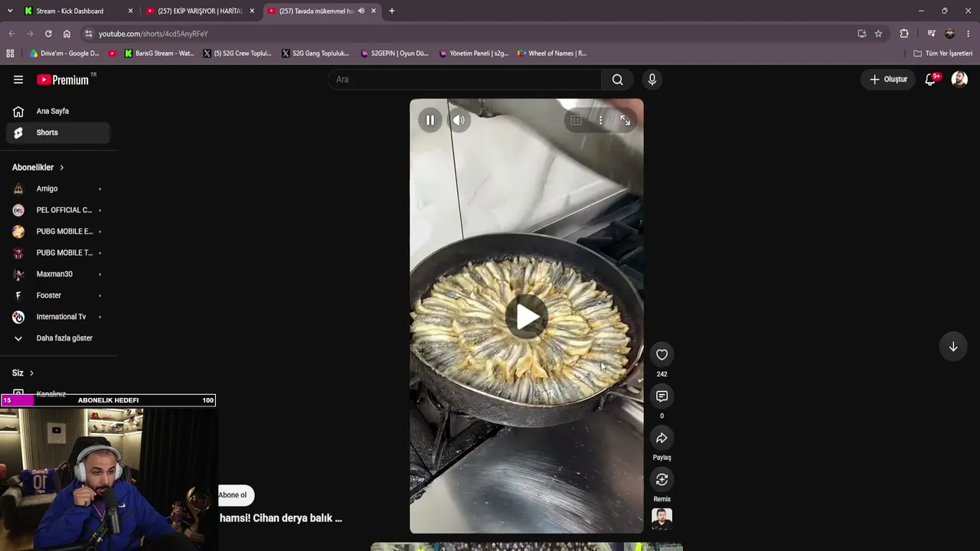Remix this Short

[x=662, y=479]
